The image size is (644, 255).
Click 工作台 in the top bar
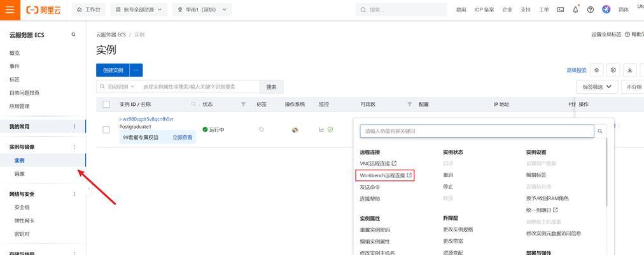88,10
